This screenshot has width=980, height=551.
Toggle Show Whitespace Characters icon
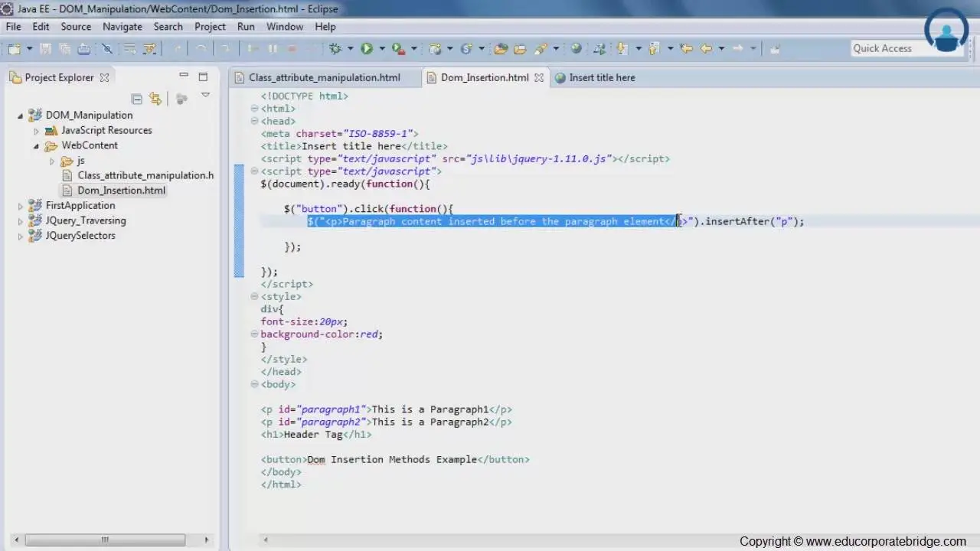click(x=149, y=48)
